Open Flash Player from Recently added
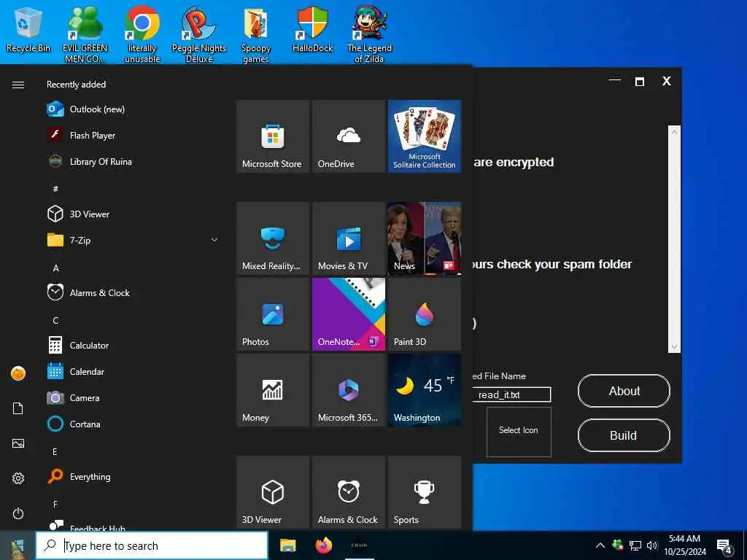The width and height of the screenshot is (747, 560). click(x=133, y=135)
